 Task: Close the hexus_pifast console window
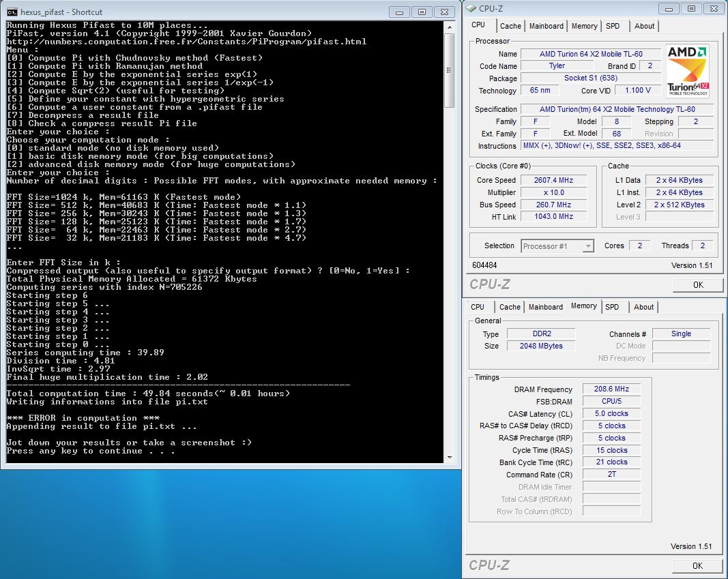(x=444, y=12)
